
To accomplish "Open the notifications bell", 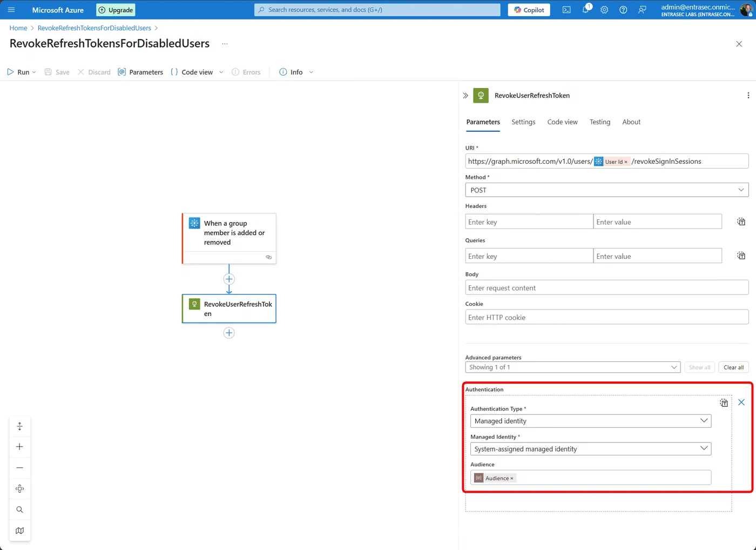I will (x=586, y=10).
